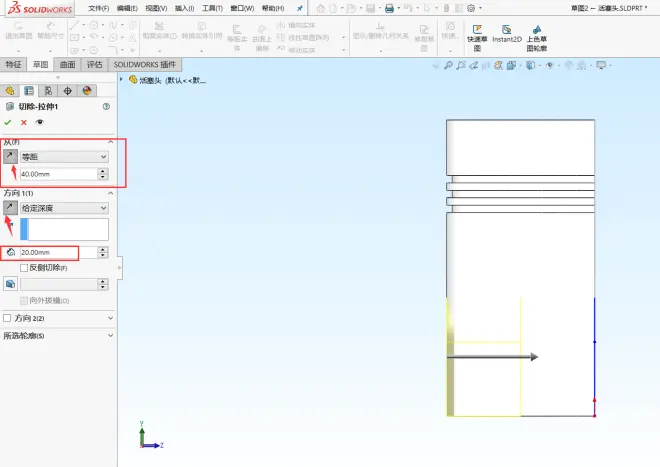
Task: Click the 20.00mm depth value field
Action: [59, 252]
